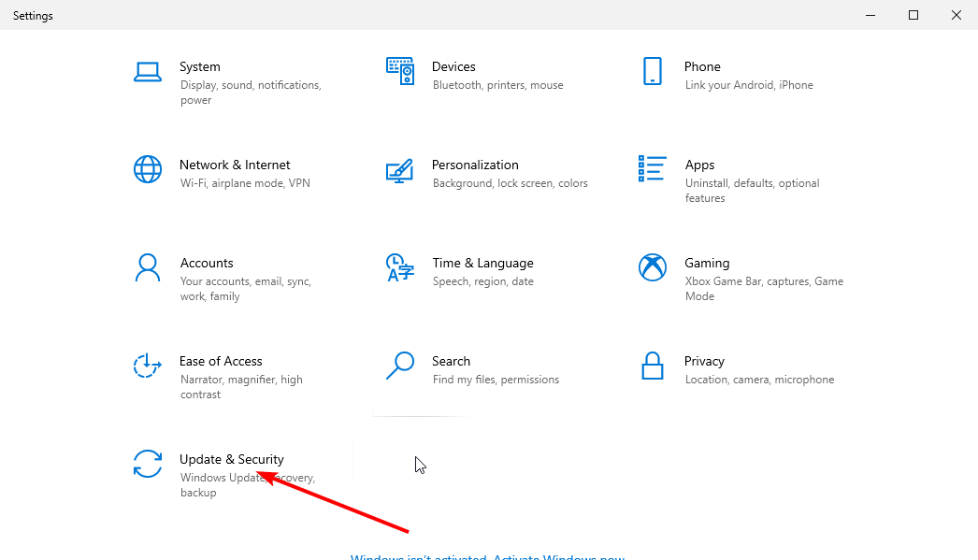Select the Accounts person icon
This screenshot has width=978, height=560.
[148, 268]
